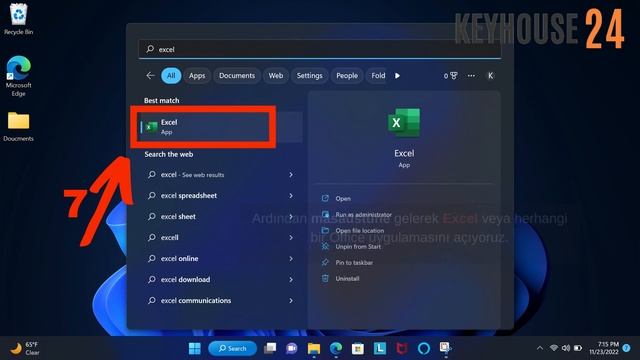Viewport: 640px width, 360px height.
Task: Open Snipping Tool icon in taskbar
Action: pos(445,348)
